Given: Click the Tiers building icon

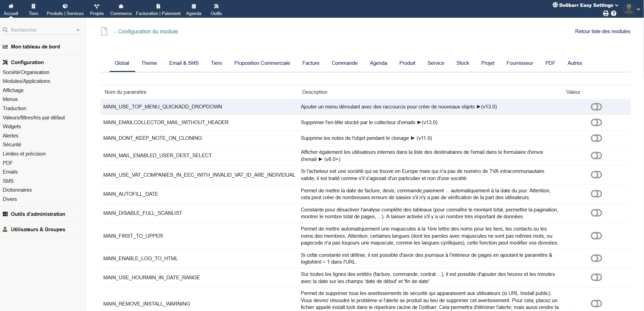Looking at the screenshot, I should (33, 6).
